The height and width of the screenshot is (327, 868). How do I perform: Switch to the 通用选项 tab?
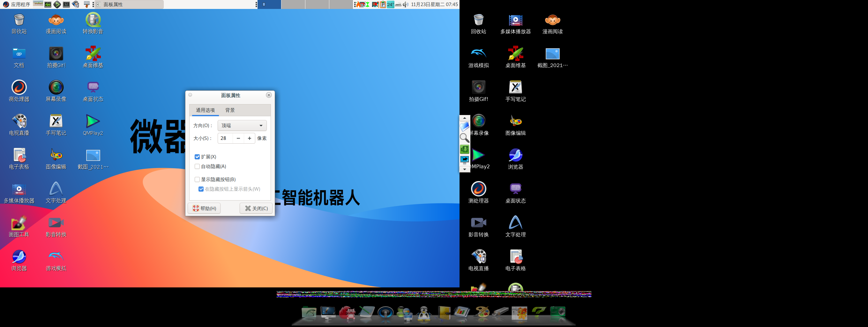point(205,110)
